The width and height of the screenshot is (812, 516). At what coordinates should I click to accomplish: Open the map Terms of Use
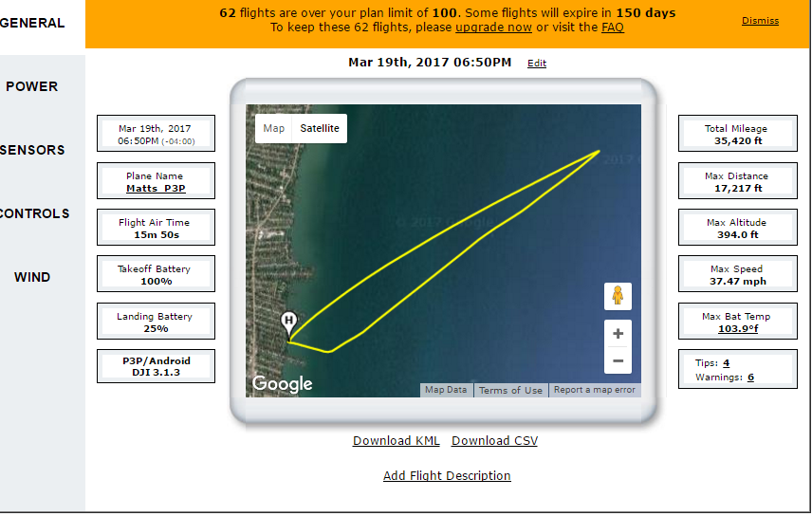tap(510, 390)
